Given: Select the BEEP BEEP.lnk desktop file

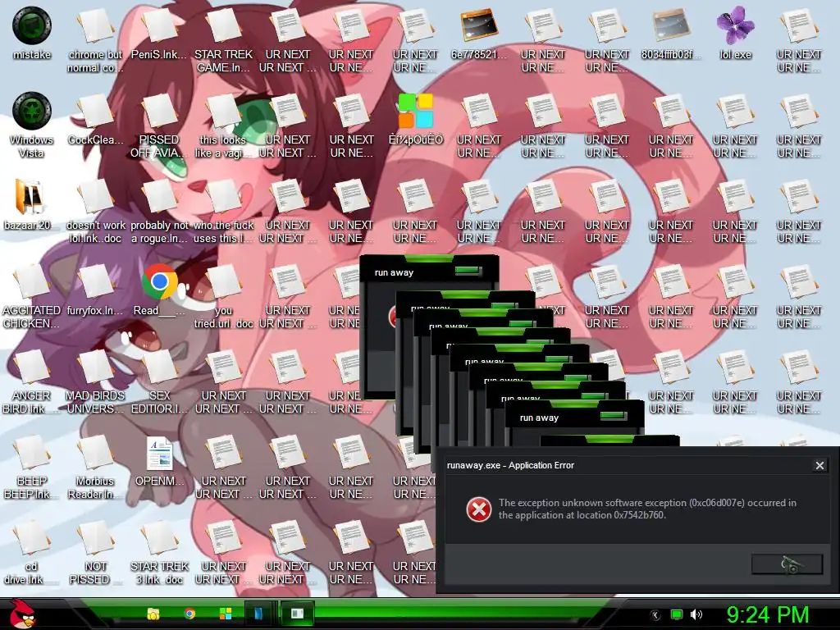Looking at the screenshot, I should point(31,467).
